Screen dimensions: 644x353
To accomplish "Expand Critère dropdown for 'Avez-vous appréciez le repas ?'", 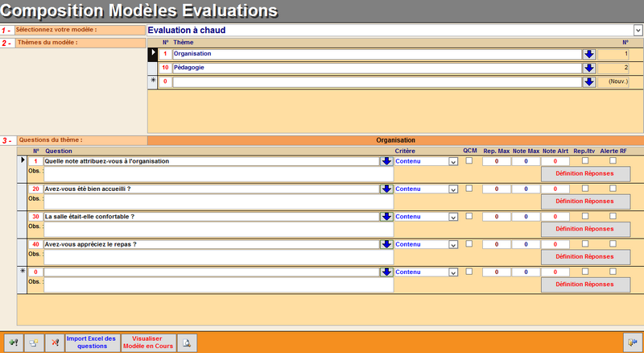I will (453, 244).
